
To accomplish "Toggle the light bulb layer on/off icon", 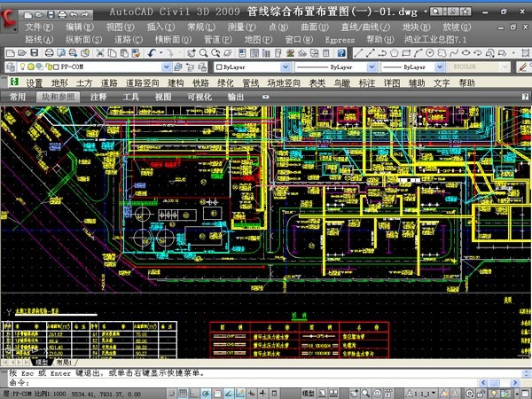I will click(22, 67).
